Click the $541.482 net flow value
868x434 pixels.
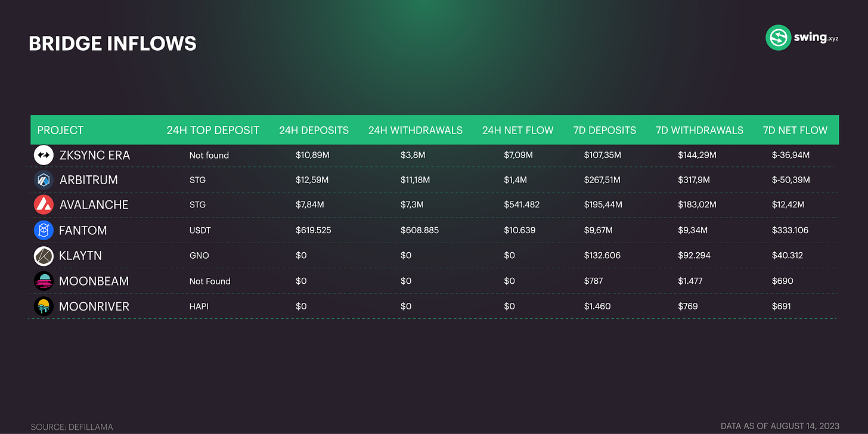522,204
